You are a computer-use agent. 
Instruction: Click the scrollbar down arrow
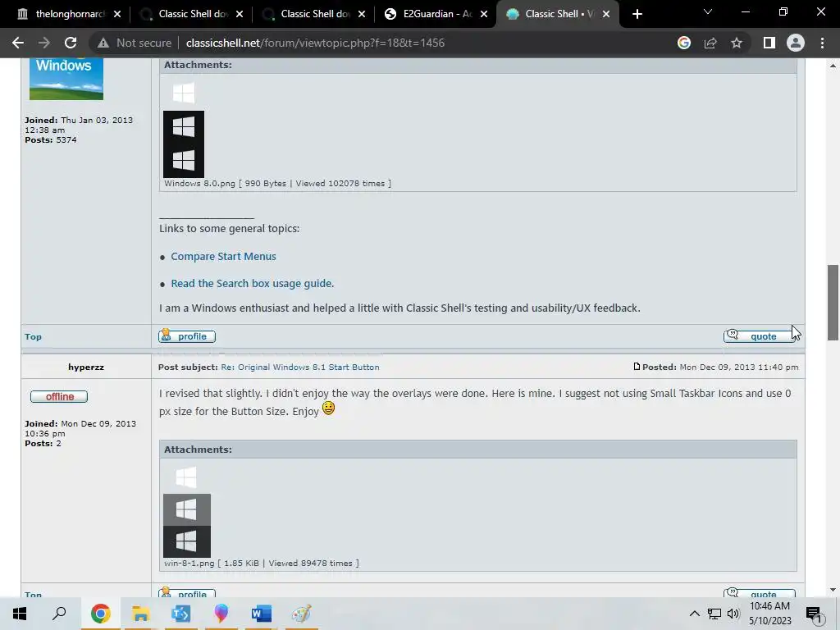(833, 590)
